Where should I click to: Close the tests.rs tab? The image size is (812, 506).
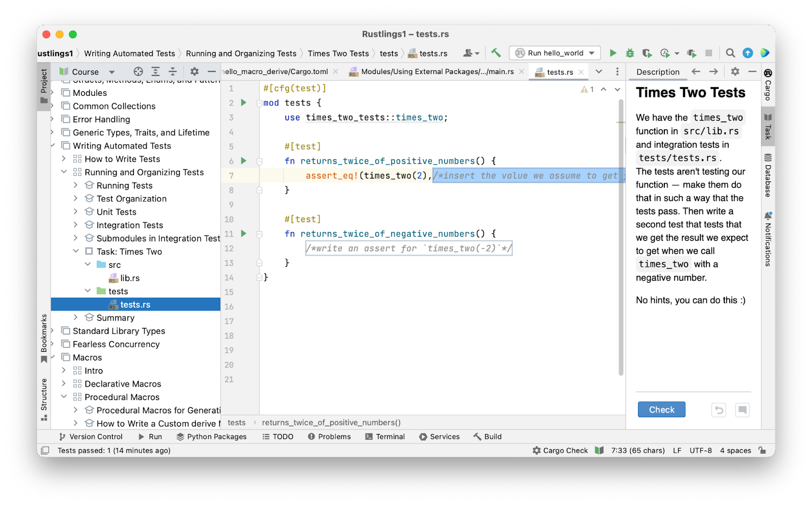(581, 72)
